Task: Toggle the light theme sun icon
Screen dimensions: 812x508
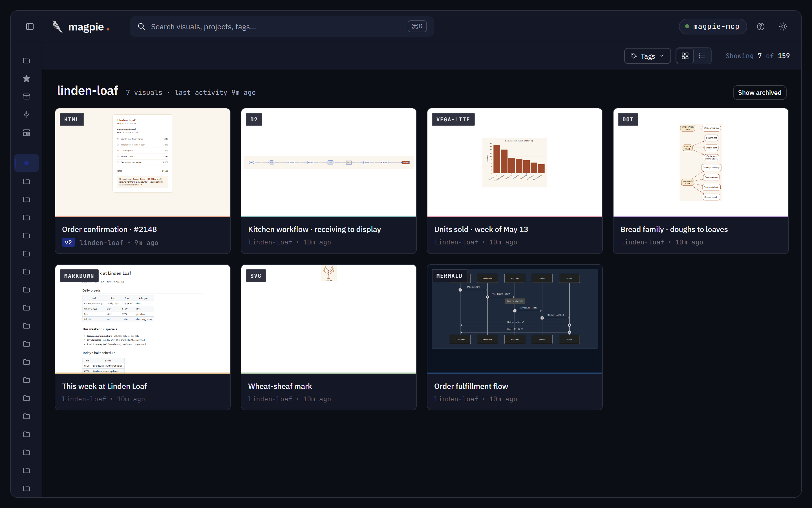Action: [x=783, y=27]
